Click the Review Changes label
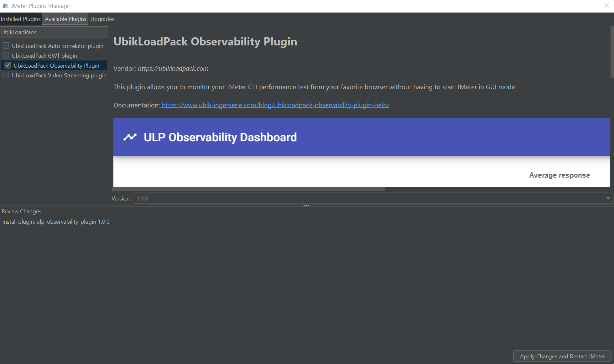614x364 pixels. pyautogui.click(x=21, y=211)
